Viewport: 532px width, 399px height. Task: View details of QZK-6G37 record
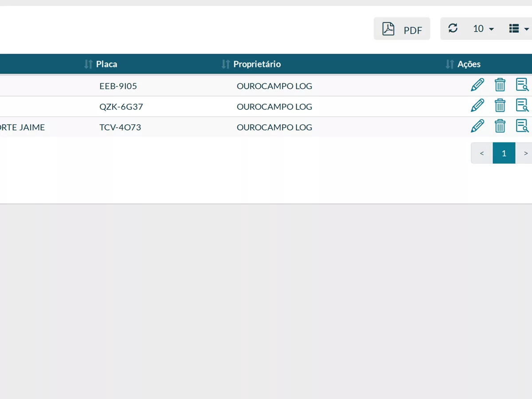coord(522,106)
